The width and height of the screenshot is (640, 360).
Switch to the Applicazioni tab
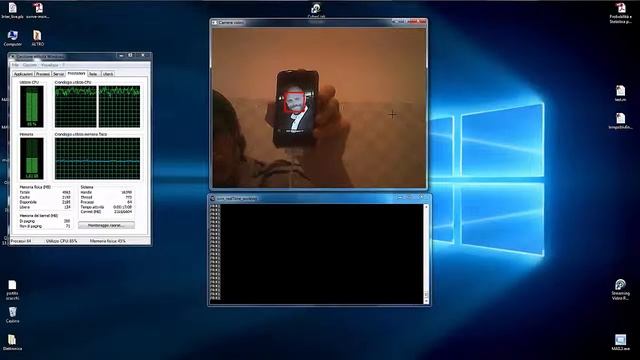tap(23, 74)
